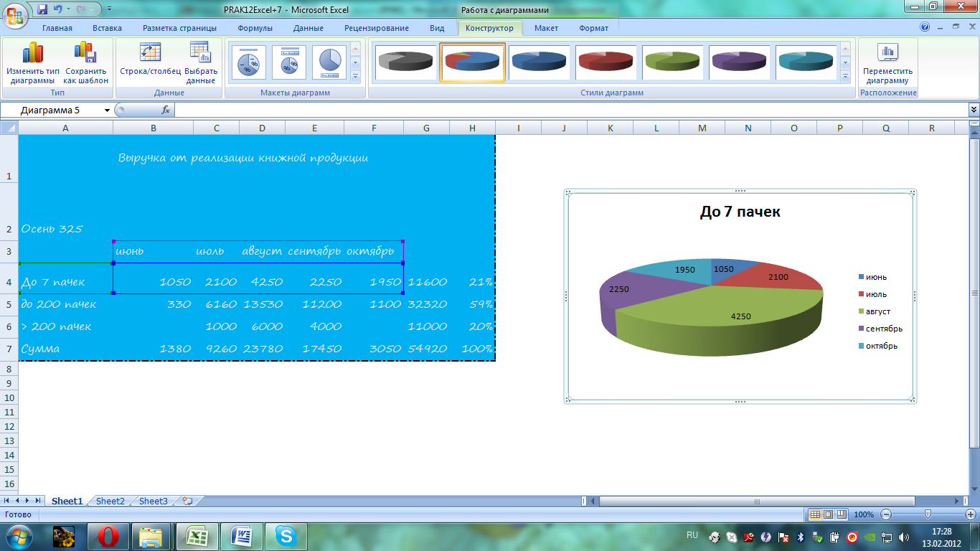980x551 pixels.
Task: Switch to Макет chart tab
Action: [547, 28]
